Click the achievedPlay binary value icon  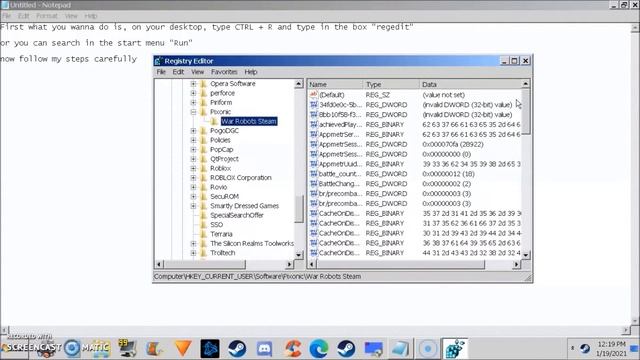point(313,124)
